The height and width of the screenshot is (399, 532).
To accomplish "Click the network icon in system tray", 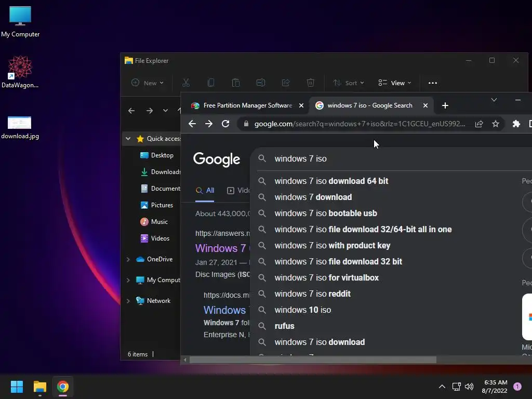I will [456, 387].
